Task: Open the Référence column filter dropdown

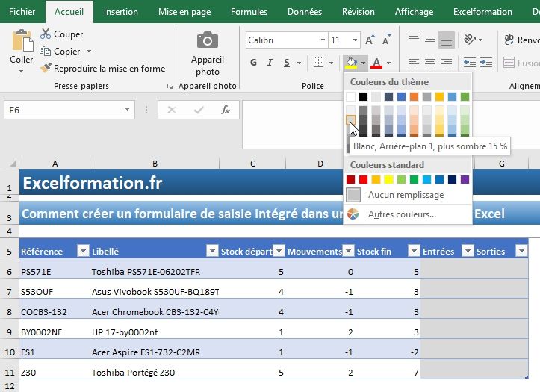Action: pos(83,251)
